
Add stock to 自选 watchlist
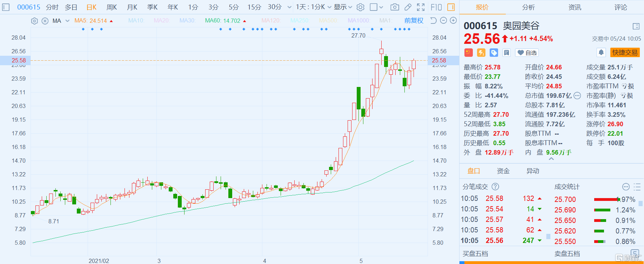coord(527,53)
